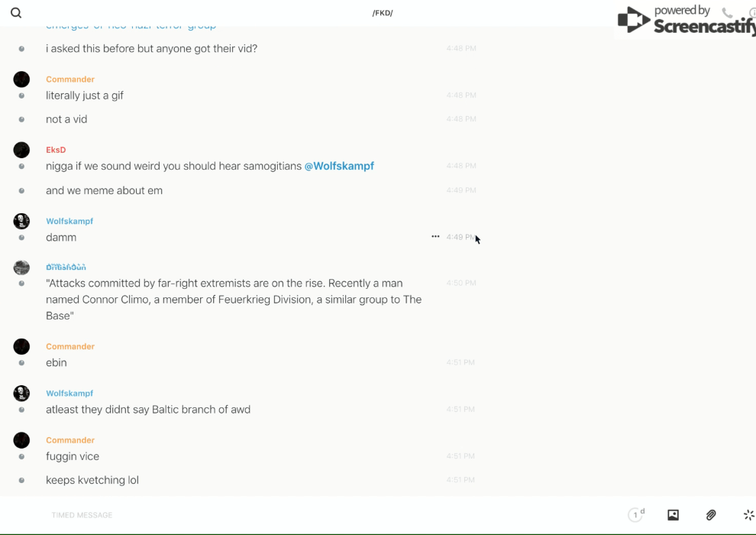Viewport: 756px width, 535px height.
Task: Open conversation search with the magnifier icon
Action: coord(16,13)
